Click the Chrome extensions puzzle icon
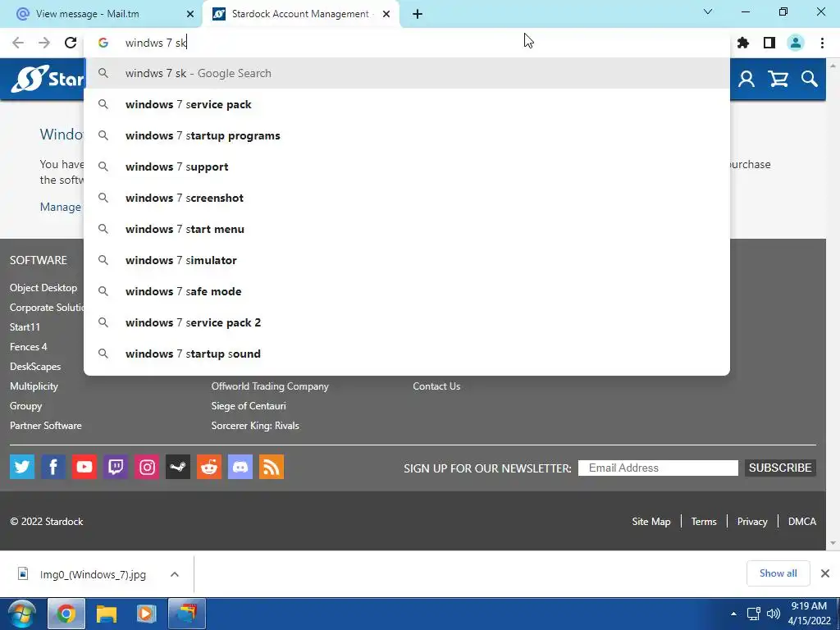The height and width of the screenshot is (630, 840). 743,43
